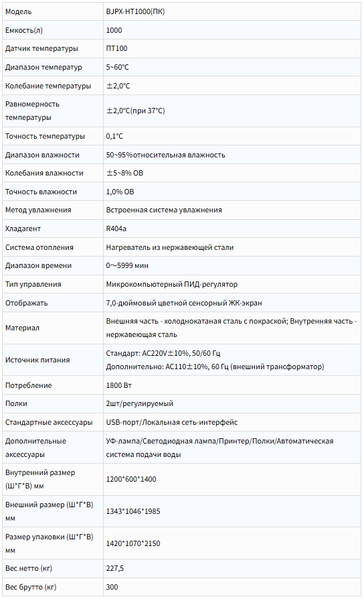Click the 0~5999 мин time range
The height and width of the screenshot is (599, 364).
pyautogui.click(x=127, y=265)
